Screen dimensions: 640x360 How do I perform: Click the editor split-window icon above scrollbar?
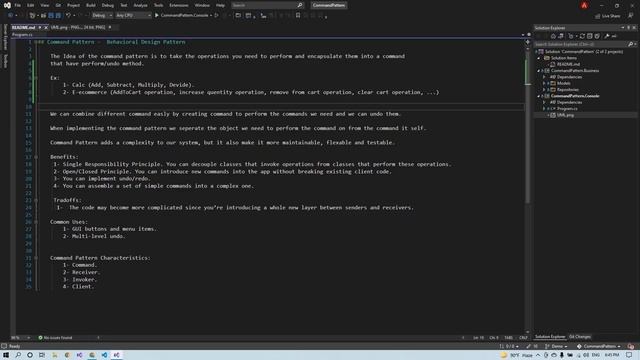tap(528, 42)
